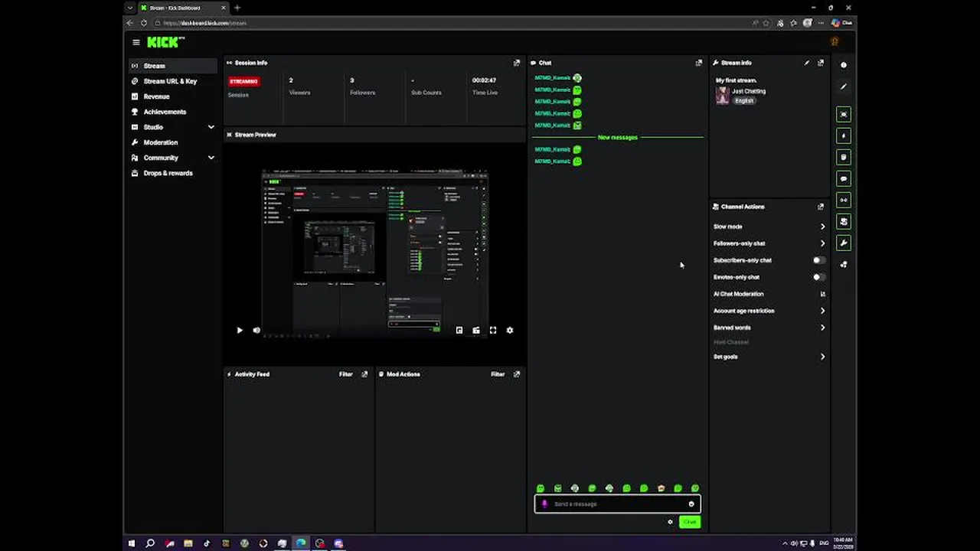Open mini-player for stream preview
980x551 pixels.
tap(459, 331)
